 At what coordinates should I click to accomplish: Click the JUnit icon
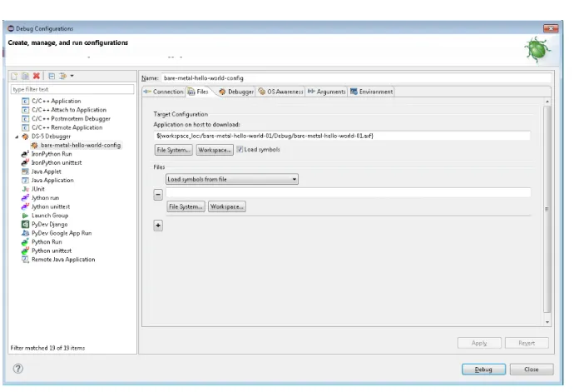click(x=25, y=189)
